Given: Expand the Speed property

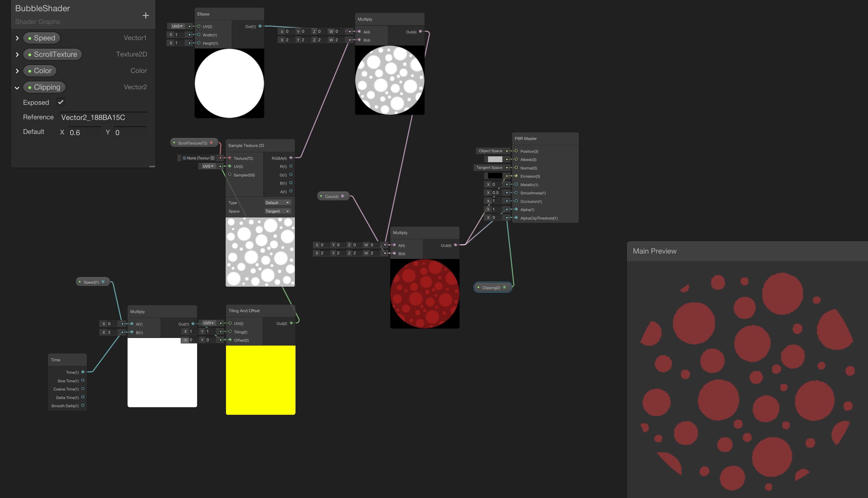Looking at the screenshot, I should click(17, 38).
